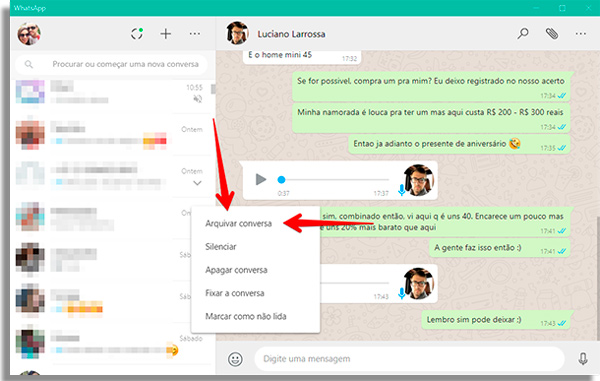Click the sender photo on 17:43 voice message
This screenshot has height=381, width=600.
tap(419, 283)
